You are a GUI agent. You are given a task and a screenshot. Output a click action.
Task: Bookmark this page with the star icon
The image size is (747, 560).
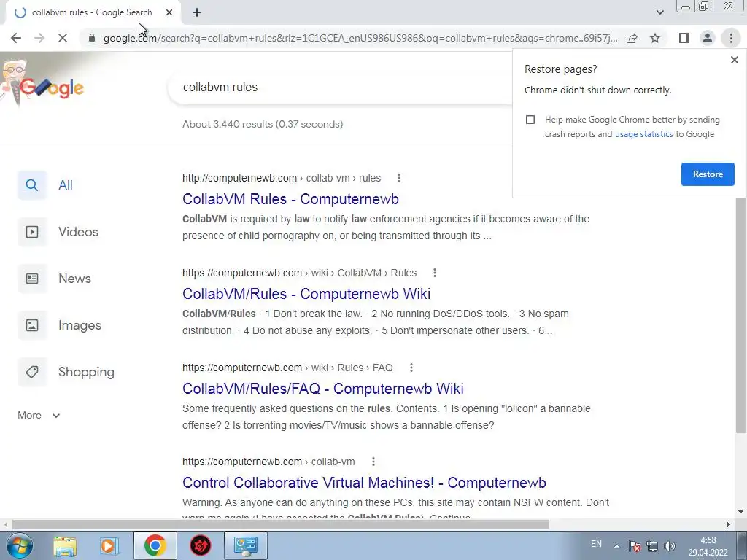click(x=655, y=38)
